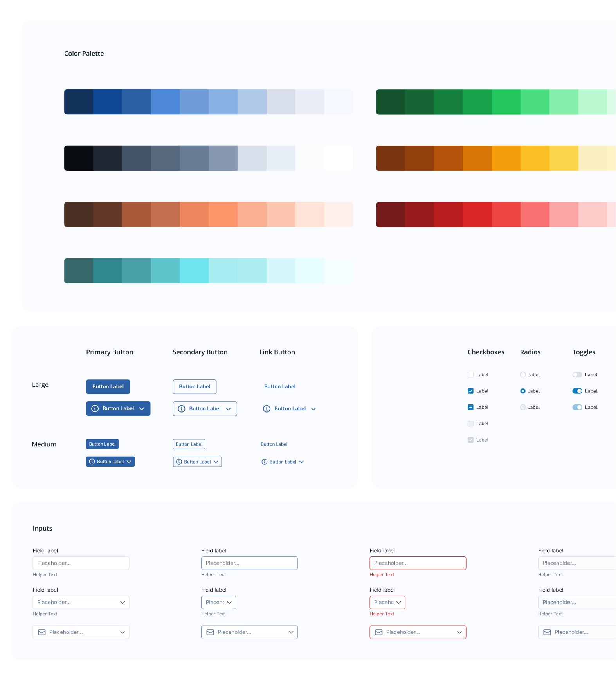
Task: Click info icon in medium primary button
Action: tap(92, 462)
